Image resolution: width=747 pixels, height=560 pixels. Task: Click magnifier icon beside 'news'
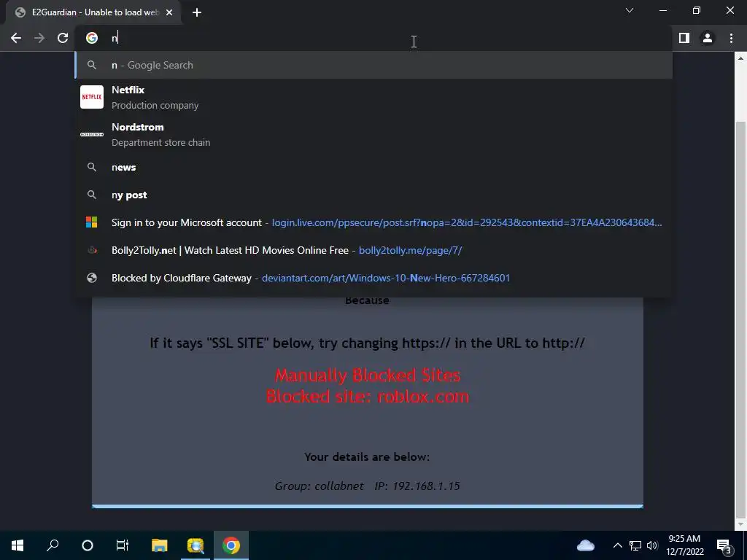92,167
